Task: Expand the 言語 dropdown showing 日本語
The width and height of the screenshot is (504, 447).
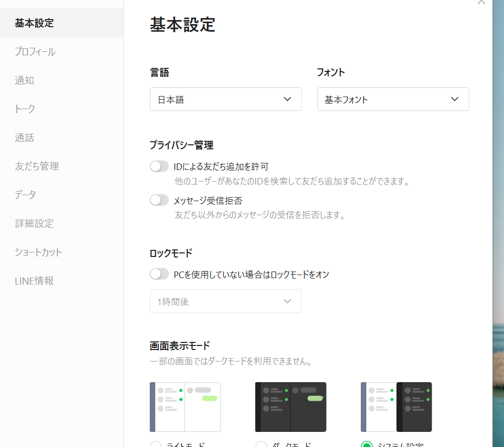Action: (x=226, y=99)
